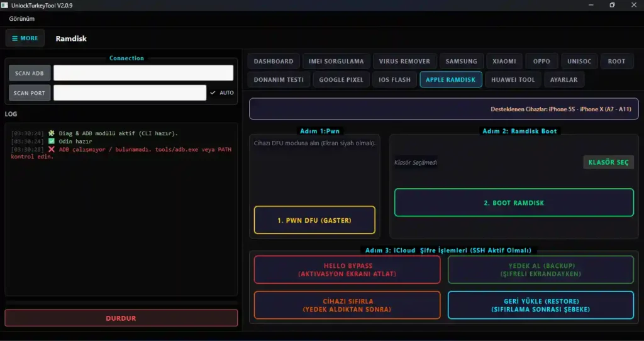Open the HUAWEI TOOL tab

point(513,80)
